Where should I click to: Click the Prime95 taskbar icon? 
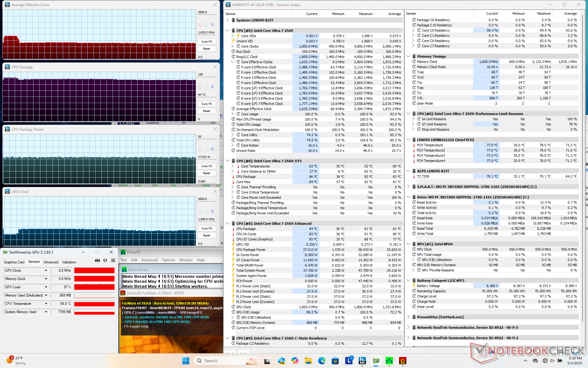pos(389,361)
